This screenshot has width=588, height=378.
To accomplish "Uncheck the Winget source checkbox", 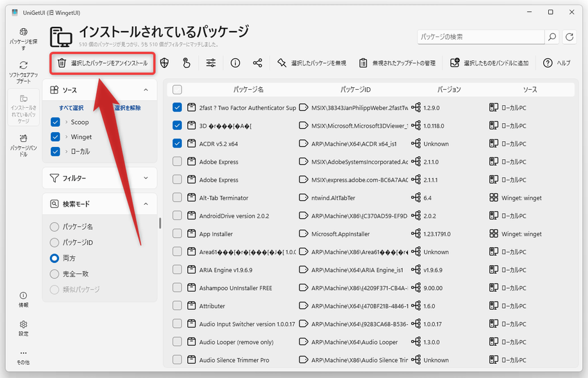I will [55, 137].
